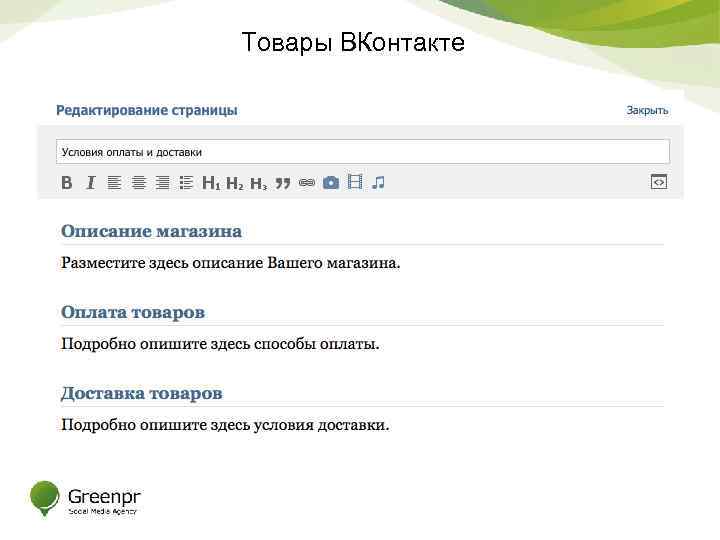Viewport: 720px width, 540px height.
Task: Attach a video with the film icon
Action: coord(355,182)
